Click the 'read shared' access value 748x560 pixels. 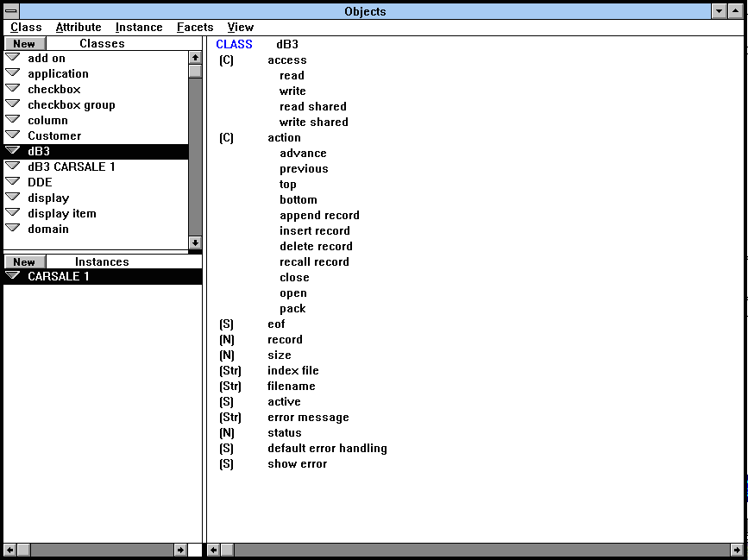(313, 106)
